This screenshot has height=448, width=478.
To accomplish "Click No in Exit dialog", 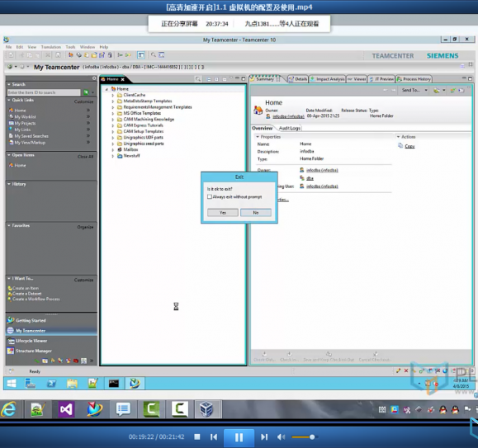I will 256,213.
